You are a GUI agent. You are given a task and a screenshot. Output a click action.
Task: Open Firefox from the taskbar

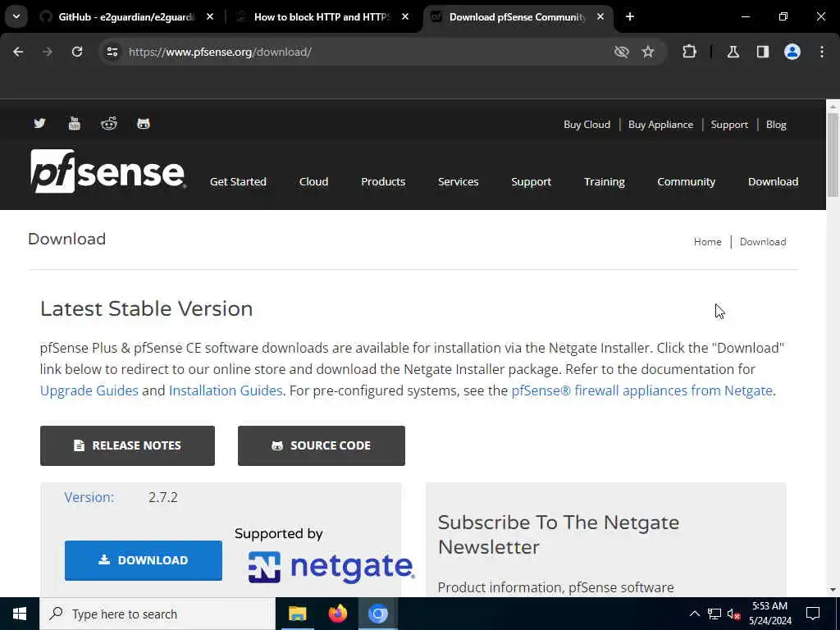[337, 614]
